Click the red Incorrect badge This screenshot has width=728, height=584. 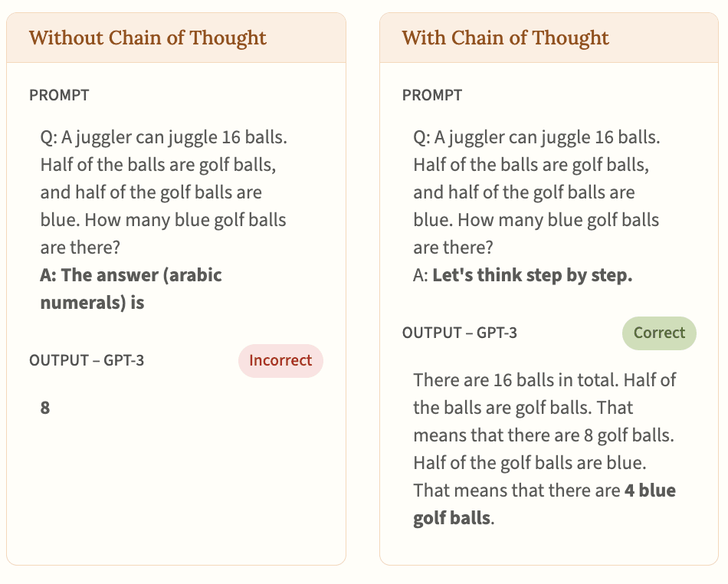(280, 360)
